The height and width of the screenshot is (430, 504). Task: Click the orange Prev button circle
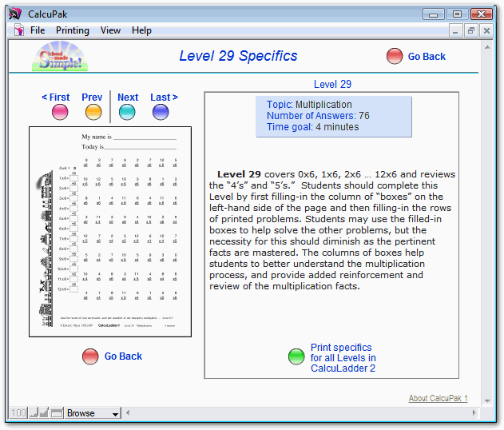pyautogui.click(x=93, y=112)
